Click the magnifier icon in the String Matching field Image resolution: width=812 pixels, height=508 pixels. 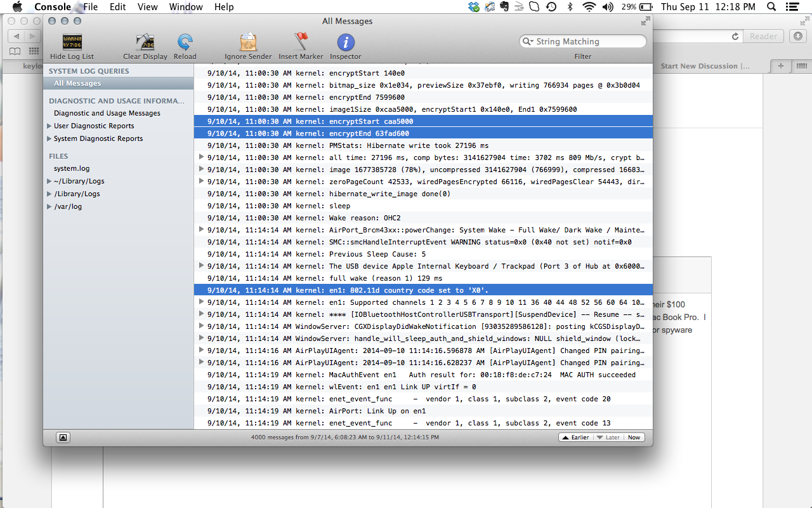pos(528,41)
